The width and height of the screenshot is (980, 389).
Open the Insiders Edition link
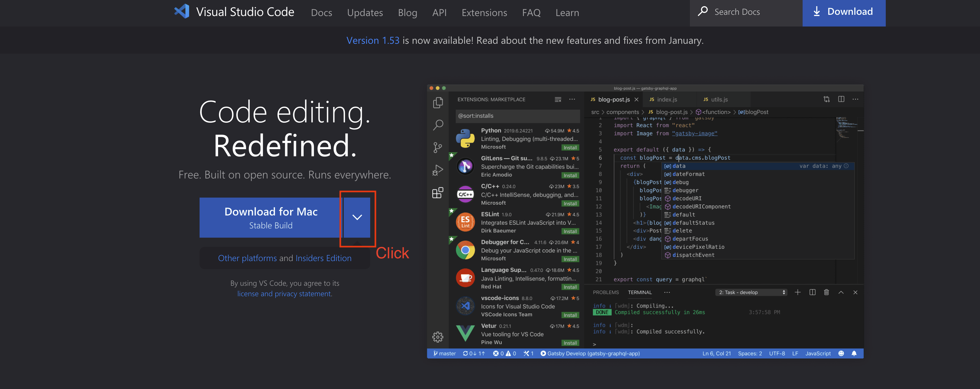coord(323,258)
